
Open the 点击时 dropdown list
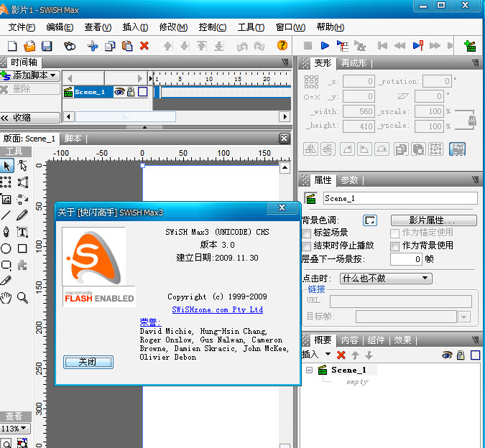385,278
